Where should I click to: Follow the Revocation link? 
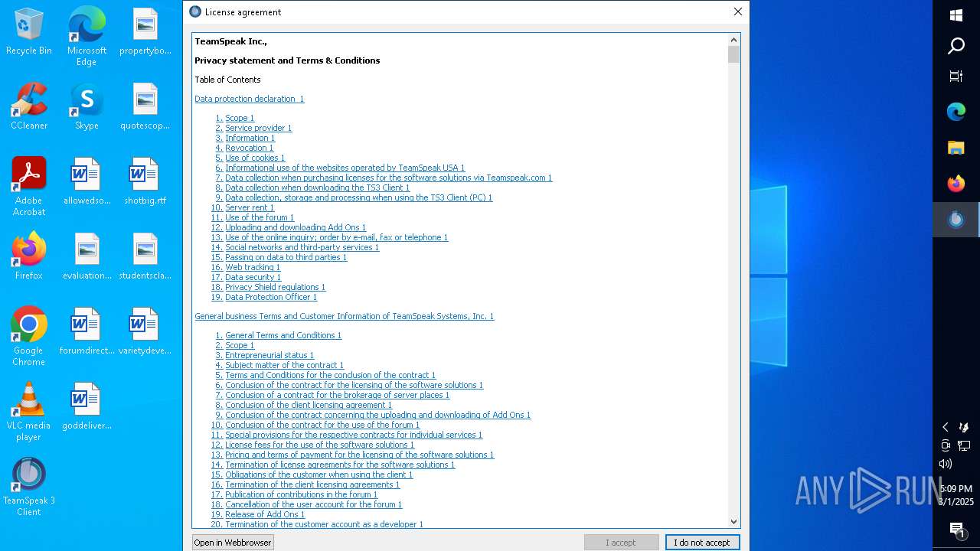[249, 148]
